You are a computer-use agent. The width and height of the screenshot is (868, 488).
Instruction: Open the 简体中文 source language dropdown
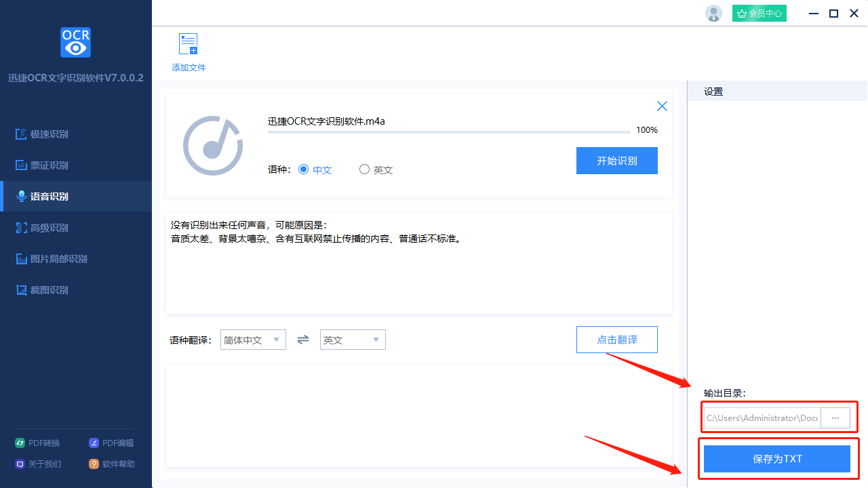pyautogui.click(x=253, y=340)
